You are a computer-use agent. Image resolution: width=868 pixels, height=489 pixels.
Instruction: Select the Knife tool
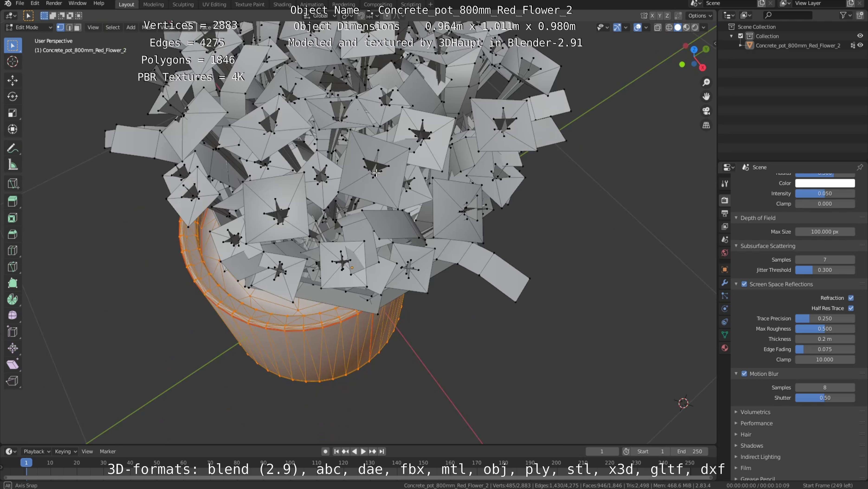coord(13,267)
